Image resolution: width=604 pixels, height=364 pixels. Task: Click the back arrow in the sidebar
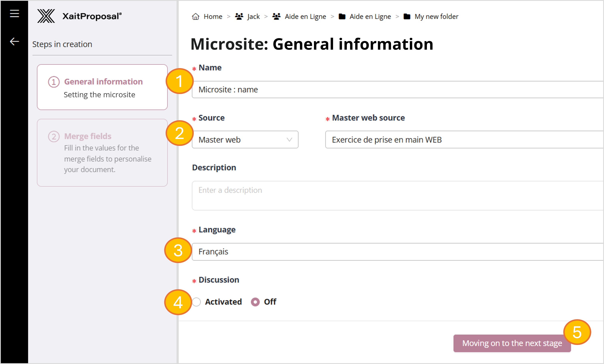click(14, 41)
